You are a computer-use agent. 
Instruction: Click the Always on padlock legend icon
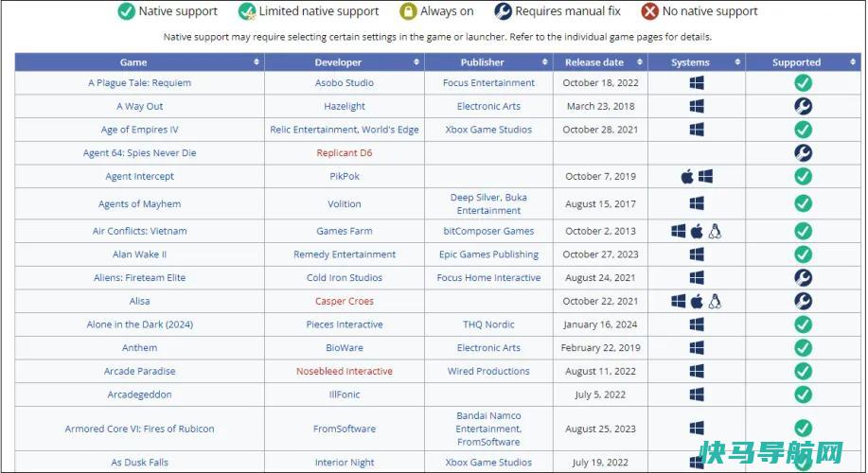(x=408, y=11)
